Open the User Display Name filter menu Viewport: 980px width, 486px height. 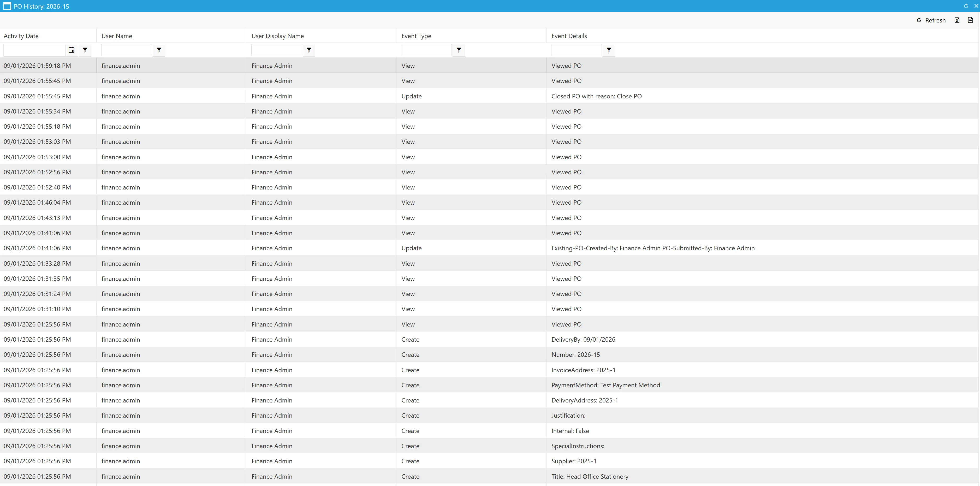309,50
